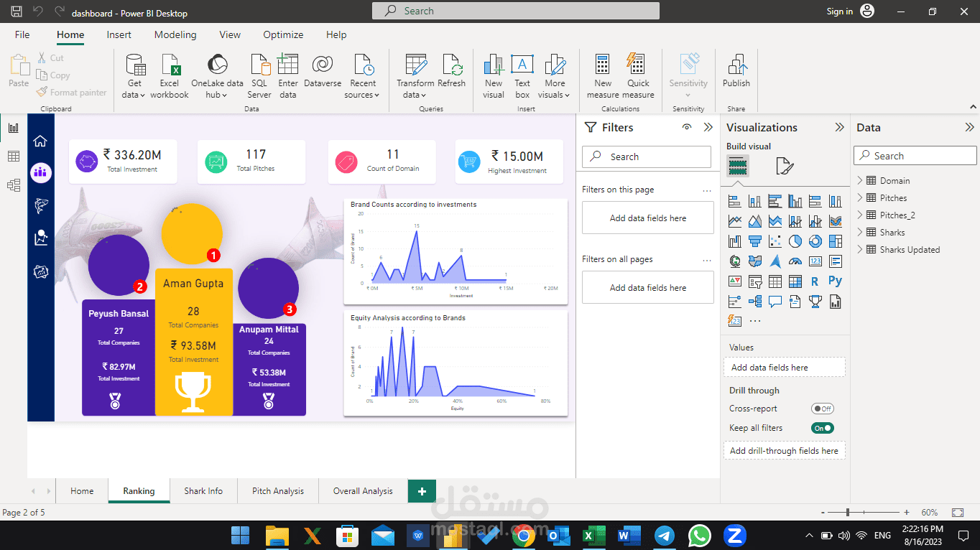Pick the R script visual icon
This screenshot has width=980, height=550.
tap(815, 281)
